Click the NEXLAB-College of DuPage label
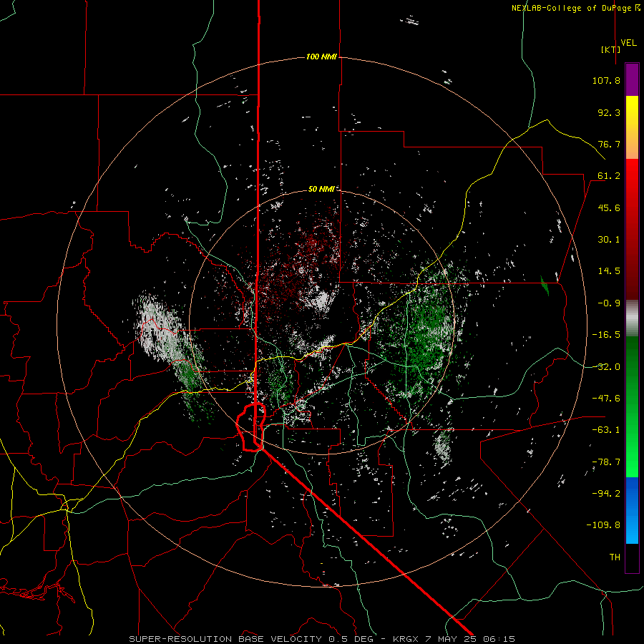The height and width of the screenshot is (644, 644). click(x=575, y=8)
